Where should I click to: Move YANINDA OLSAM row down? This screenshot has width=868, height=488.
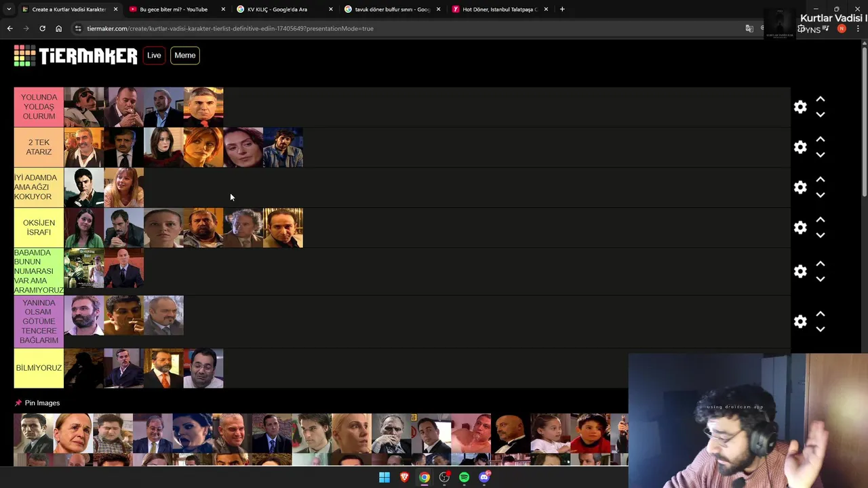(x=821, y=329)
